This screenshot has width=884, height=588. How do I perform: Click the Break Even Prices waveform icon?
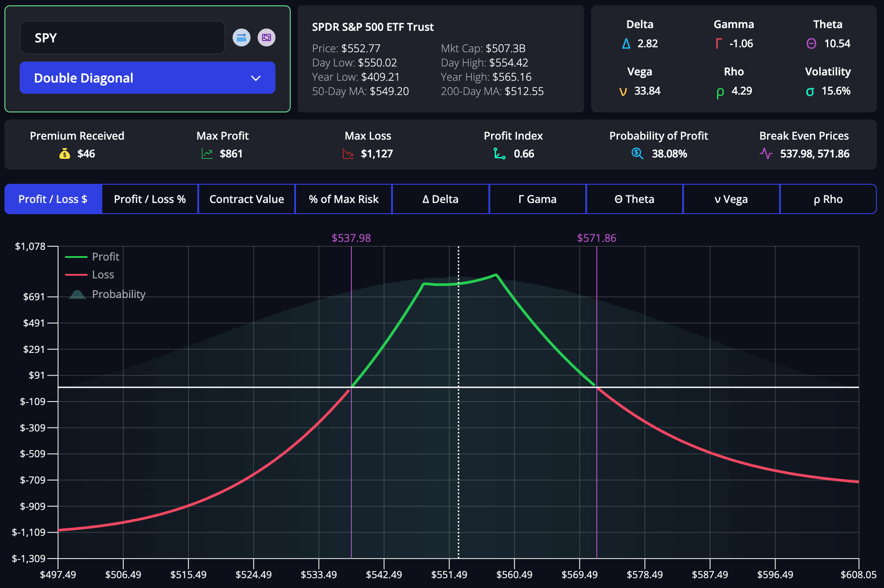click(767, 153)
